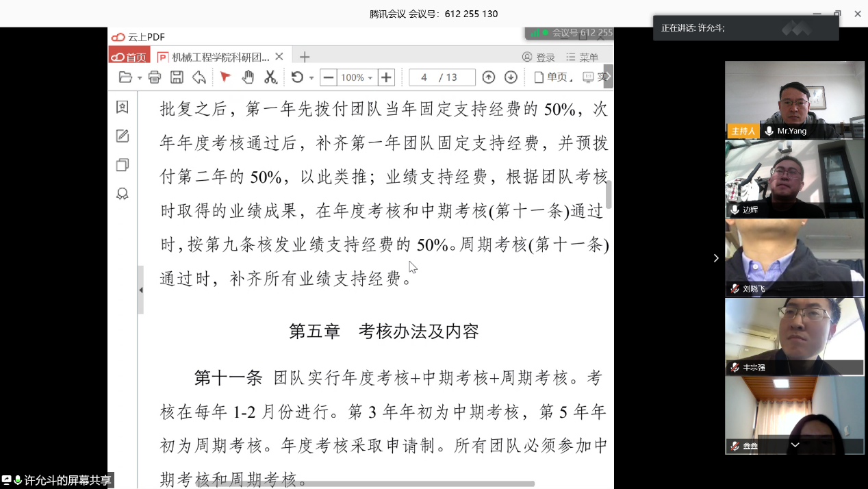Screen dimensions: 868x489
Task: Click the save floppy-disk icon
Action: pyautogui.click(x=177, y=77)
